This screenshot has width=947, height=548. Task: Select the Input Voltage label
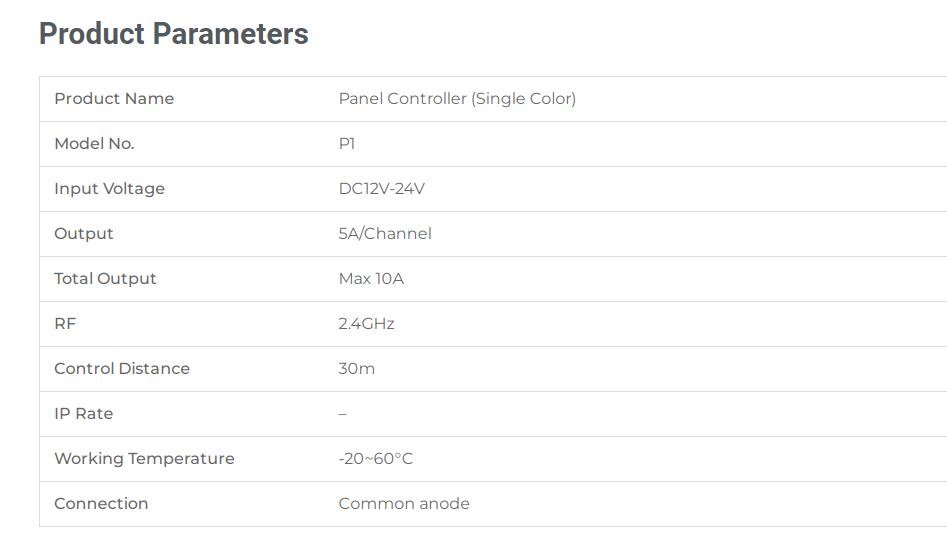point(109,189)
